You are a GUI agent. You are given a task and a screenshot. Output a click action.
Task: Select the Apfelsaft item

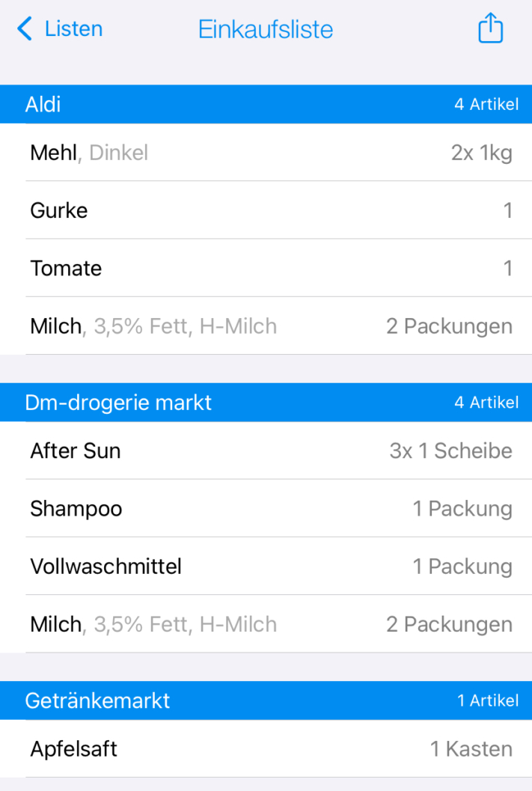pyautogui.click(x=266, y=748)
